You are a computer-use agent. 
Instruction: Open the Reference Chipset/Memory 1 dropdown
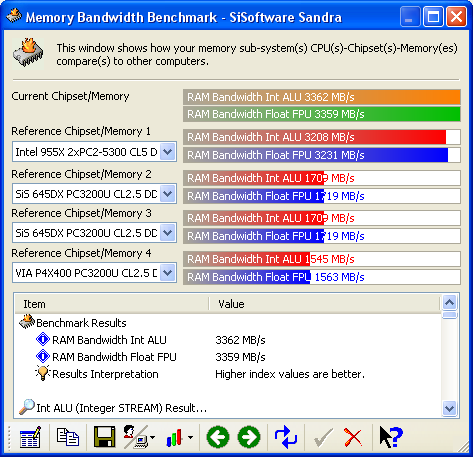click(168, 152)
